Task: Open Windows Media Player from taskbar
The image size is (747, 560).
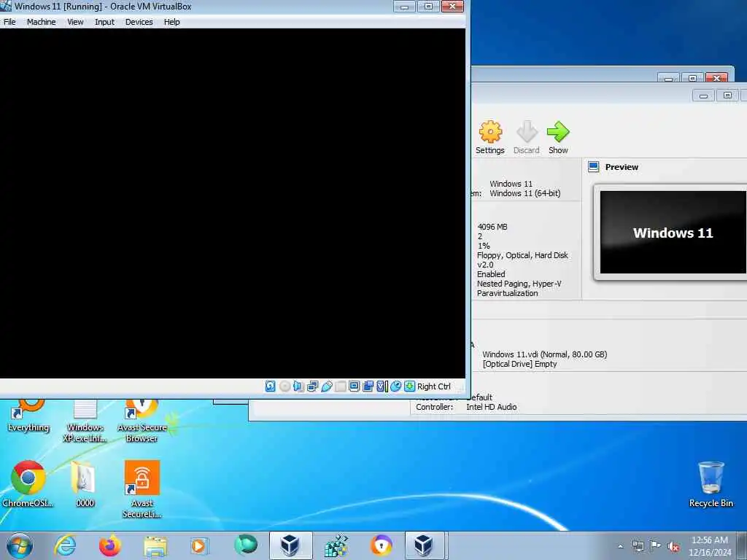Action: tap(200, 545)
